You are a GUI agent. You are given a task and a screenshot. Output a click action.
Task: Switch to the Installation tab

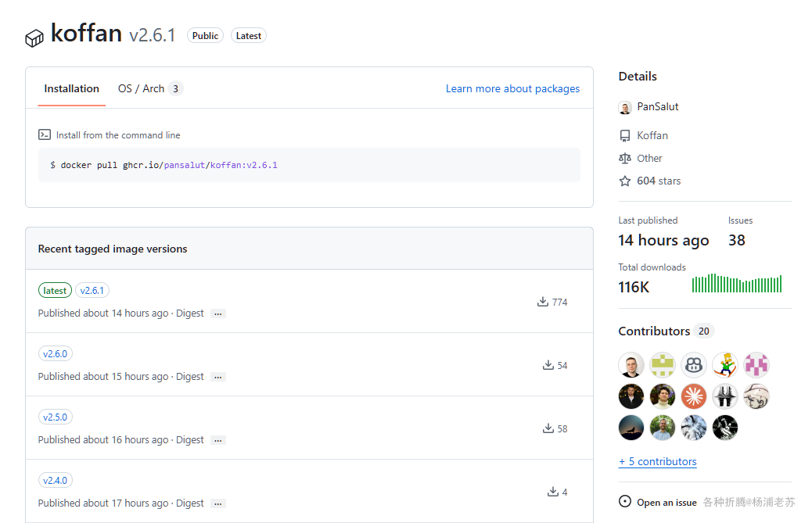(x=71, y=89)
